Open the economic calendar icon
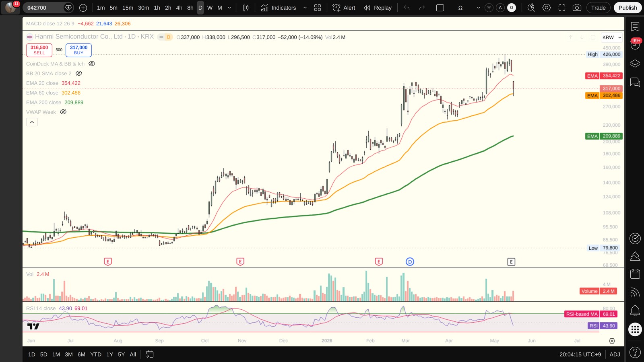 635,274
